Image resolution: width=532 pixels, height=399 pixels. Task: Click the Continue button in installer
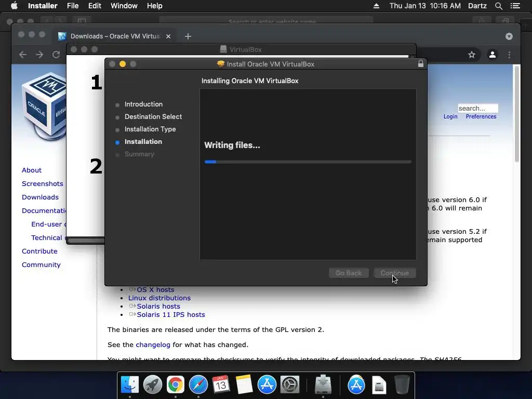click(x=395, y=273)
